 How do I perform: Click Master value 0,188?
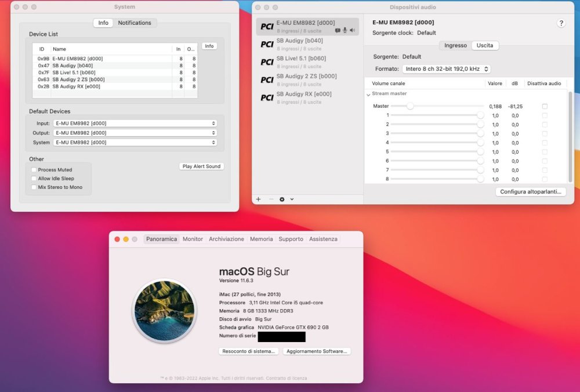click(495, 107)
